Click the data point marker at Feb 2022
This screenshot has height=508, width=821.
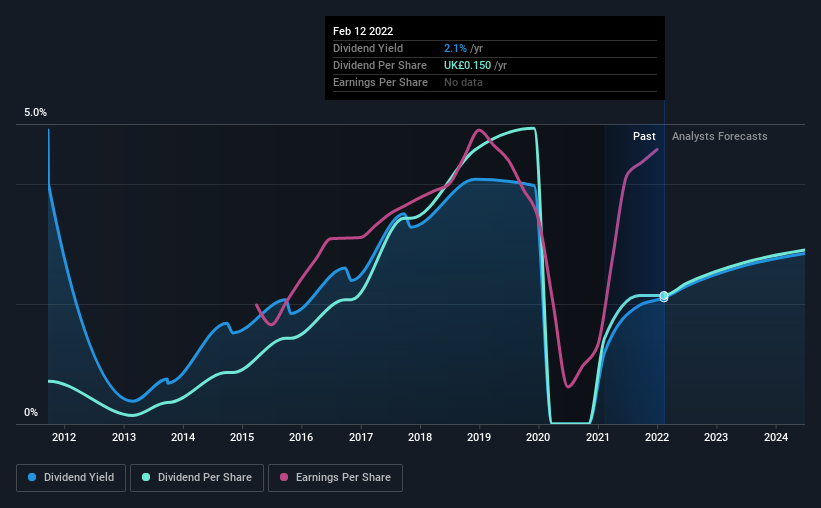pos(664,296)
